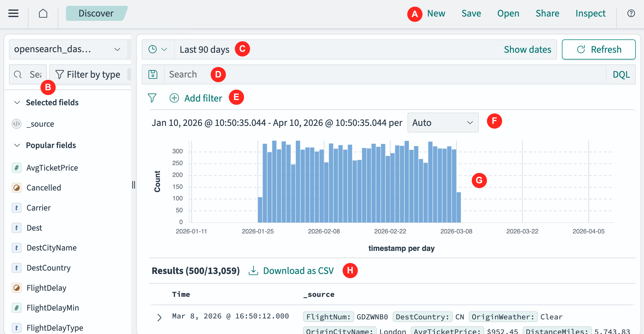Screen dimensions: 644x334
Task: Click the Cancelled boolean field icon
Action: coord(16,188)
